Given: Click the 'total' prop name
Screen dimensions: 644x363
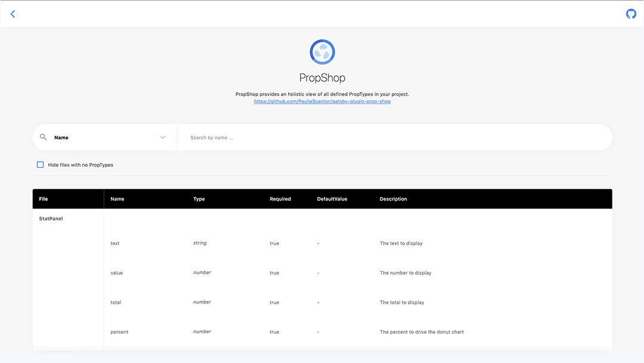Looking at the screenshot, I should tap(116, 303).
